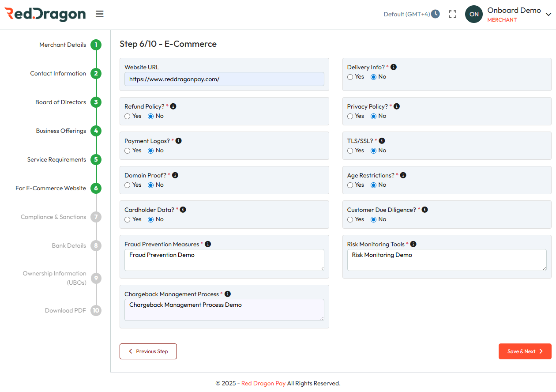
Task: Jump to Compliance & Sanctions step
Action: 96,217
